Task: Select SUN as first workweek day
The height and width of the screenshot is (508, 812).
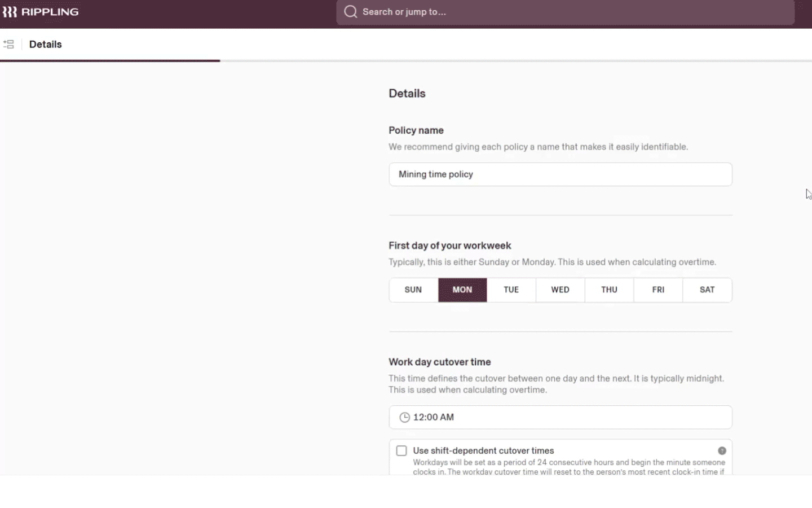Action: pyautogui.click(x=413, y=290)
